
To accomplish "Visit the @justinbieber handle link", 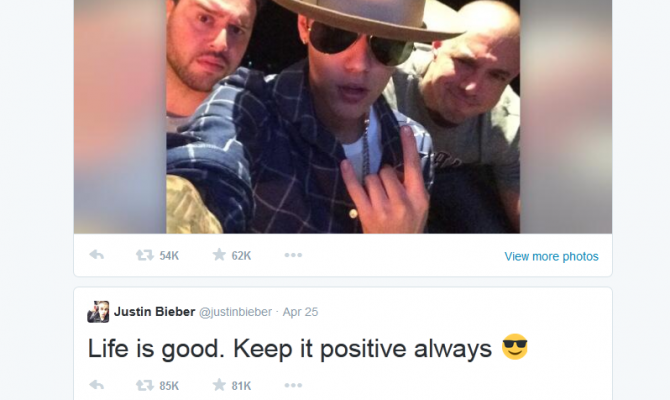I will click(235, 312).
